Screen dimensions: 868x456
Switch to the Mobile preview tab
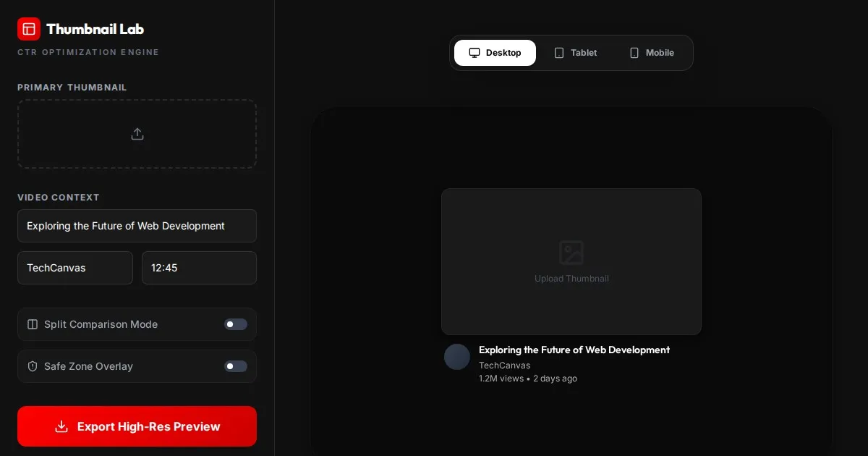652,53
